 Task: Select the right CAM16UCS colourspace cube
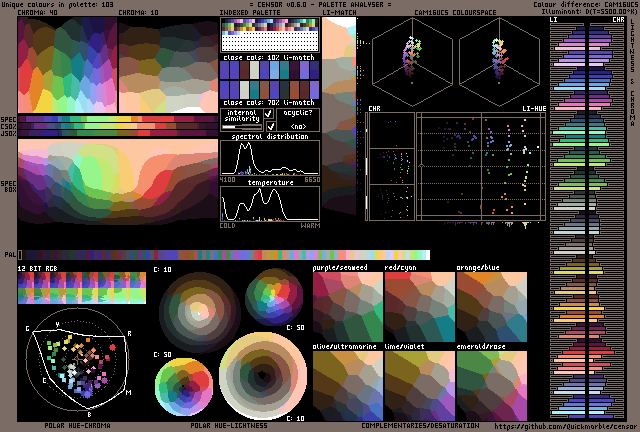coord(499,61)
